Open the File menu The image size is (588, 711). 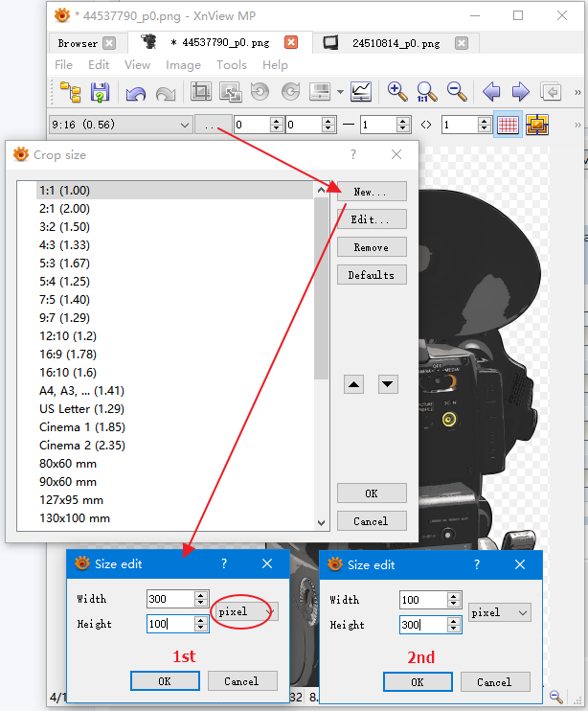63,65
